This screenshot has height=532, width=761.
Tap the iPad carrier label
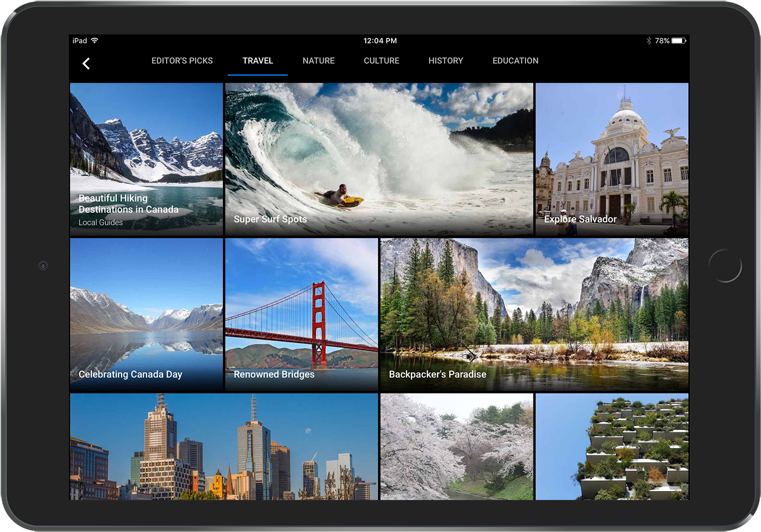80,40
